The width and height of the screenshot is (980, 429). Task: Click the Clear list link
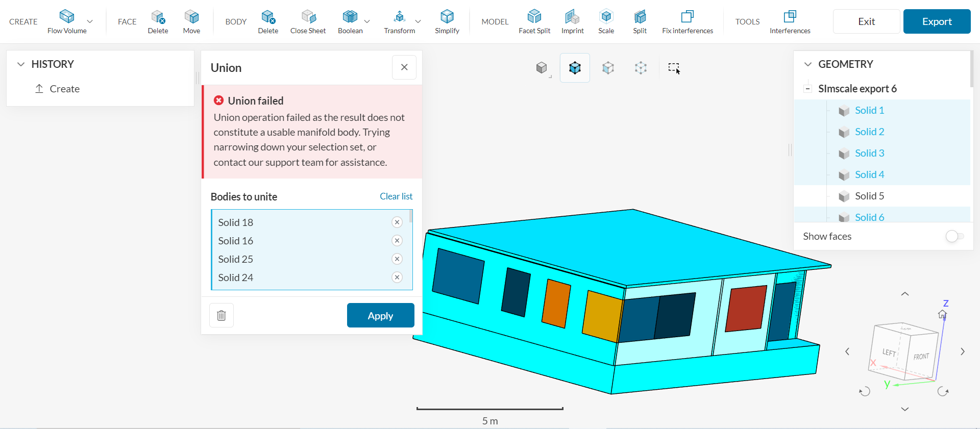pyautogui.click(x=396, y=196)
